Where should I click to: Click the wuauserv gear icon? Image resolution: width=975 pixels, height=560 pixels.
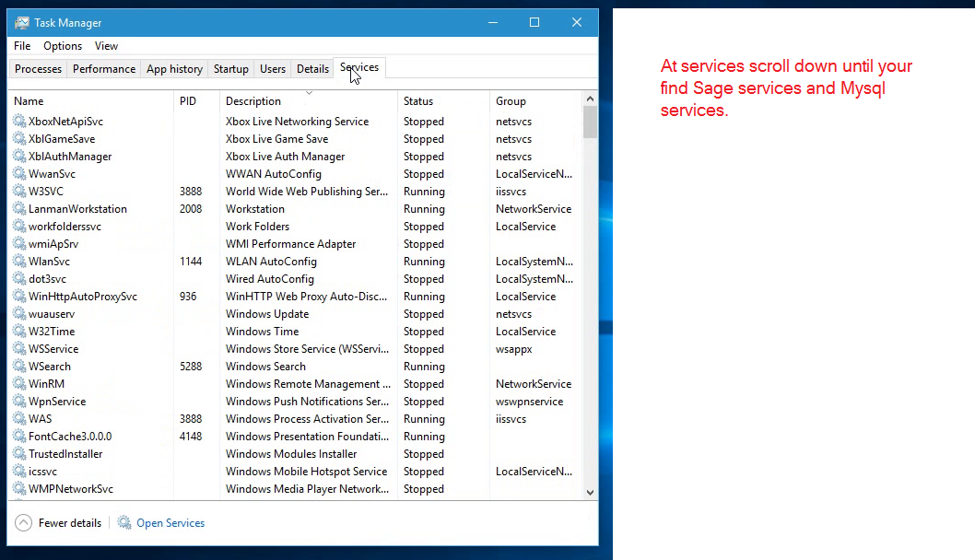tap(19, 314)
